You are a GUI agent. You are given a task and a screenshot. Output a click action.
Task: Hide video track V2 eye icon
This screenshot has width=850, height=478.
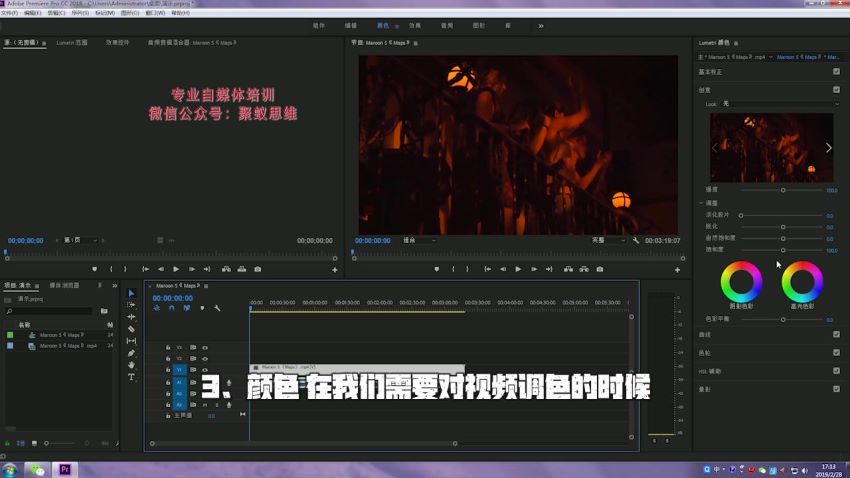tap(205, 359)
